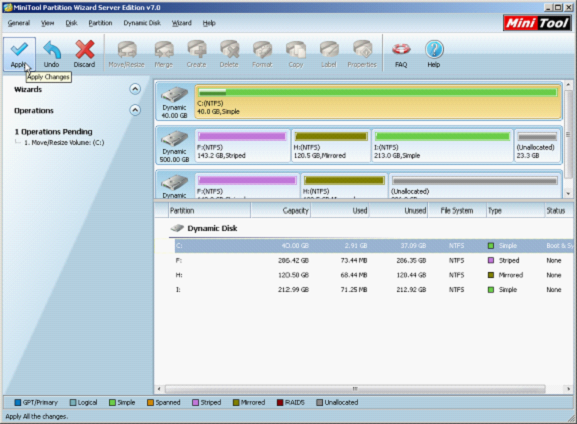This screenshot has width=577, height=424.
Task: Click the Discard red X icon
Action: [x=85, y=49]
